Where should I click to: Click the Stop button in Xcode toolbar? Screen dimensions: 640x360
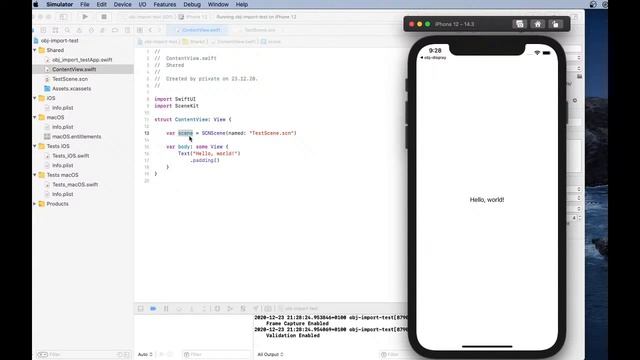tap(104, 17)
